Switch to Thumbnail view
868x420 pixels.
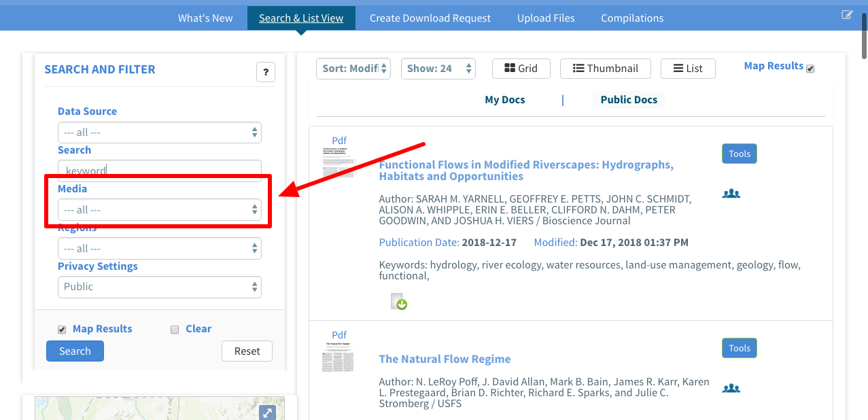[605, 68]
